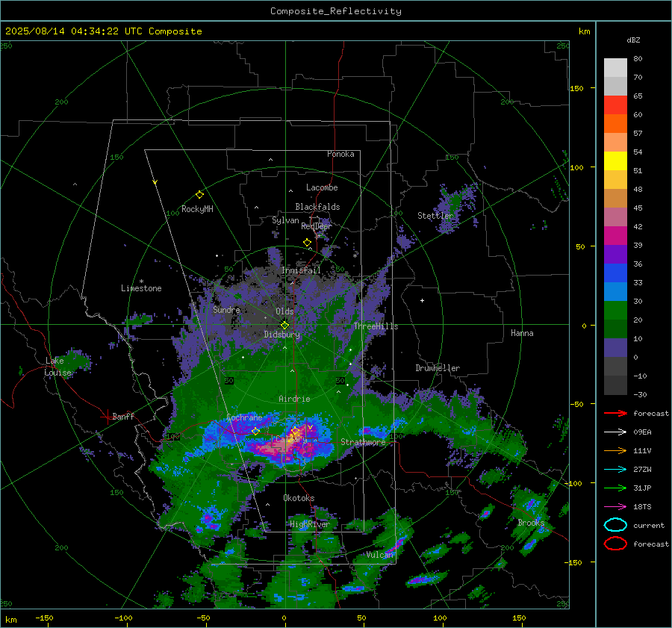Image resolution: width=672 pixels, height=628 pixels.
Task: Click the orange 111V arrow icon
Action: tap(615, 450)
